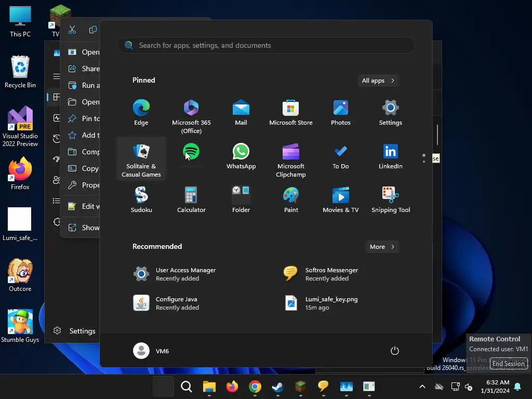Choose Run as administrator context entry
The height and width of the screenshot is (399, 532).
[x=84, y=85]
